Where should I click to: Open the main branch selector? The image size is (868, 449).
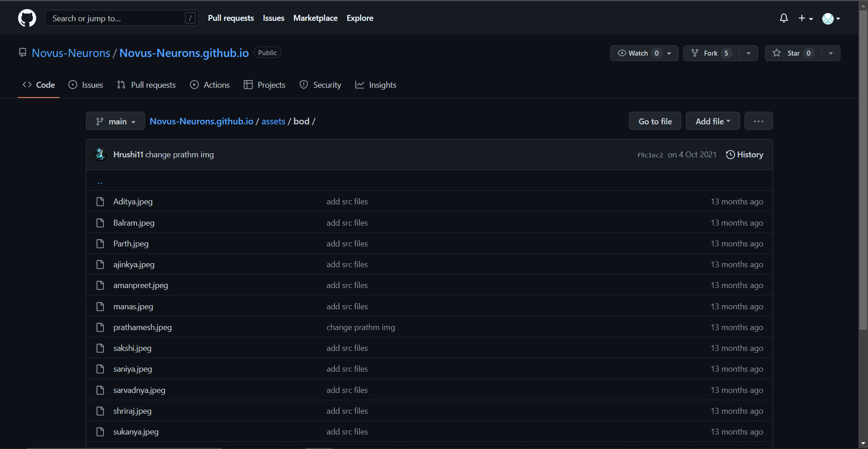coord(115,121)
